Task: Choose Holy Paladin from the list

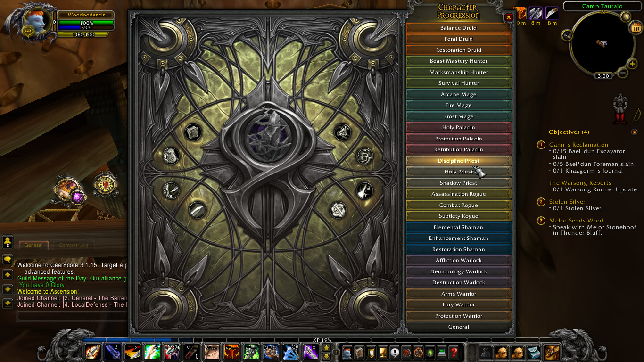Action: [459, 127]
